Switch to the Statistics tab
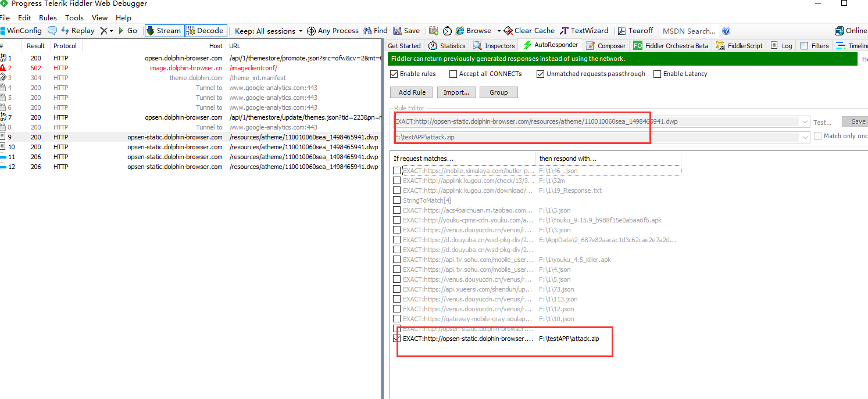The width and height of the screenshot is (868, 399). [447, 45]
